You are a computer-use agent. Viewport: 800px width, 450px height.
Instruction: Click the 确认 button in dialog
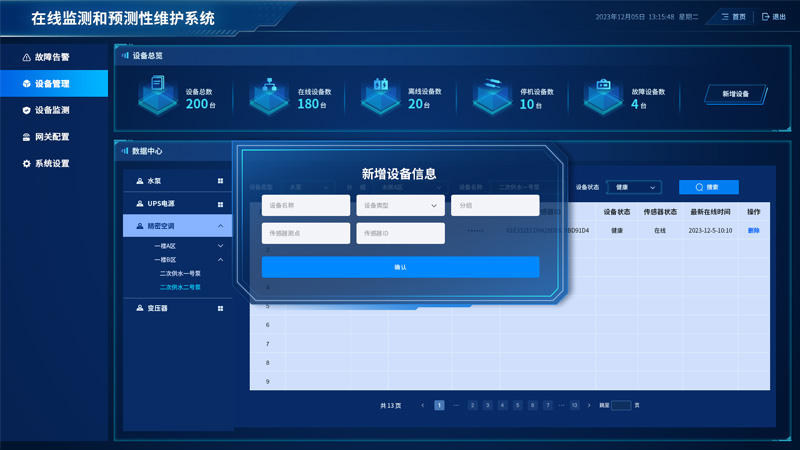401,267
